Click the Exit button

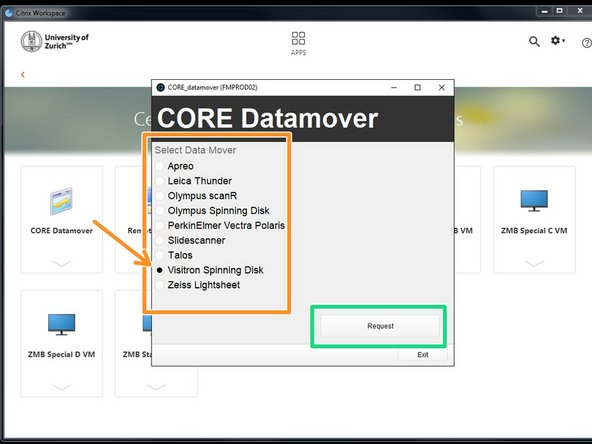(422, 355)
